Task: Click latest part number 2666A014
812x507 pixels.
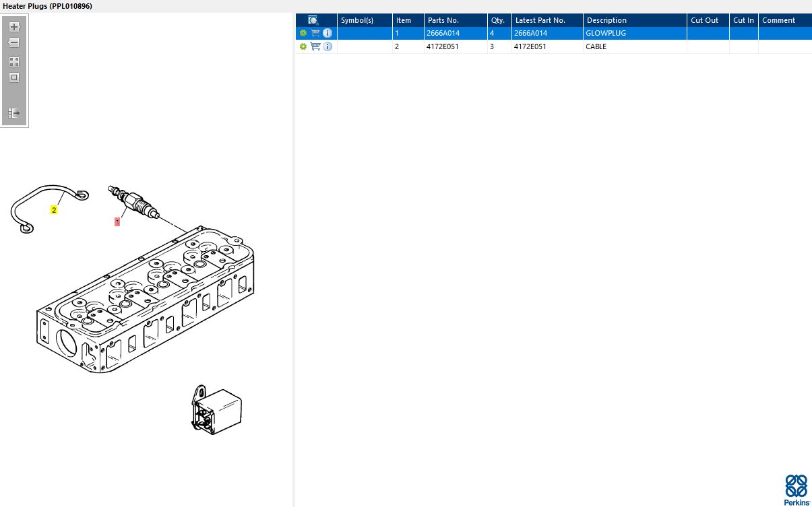Action: point(531,33)
